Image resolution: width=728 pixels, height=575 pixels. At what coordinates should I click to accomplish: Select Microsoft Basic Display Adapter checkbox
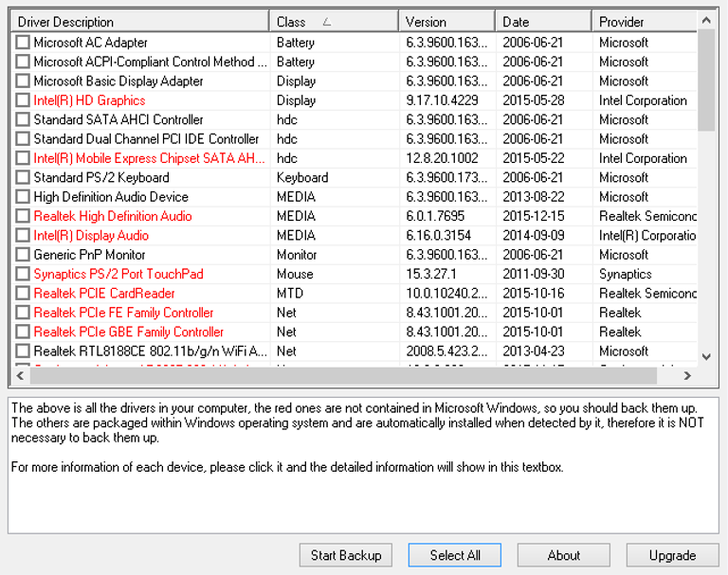(x=23, y=81)
